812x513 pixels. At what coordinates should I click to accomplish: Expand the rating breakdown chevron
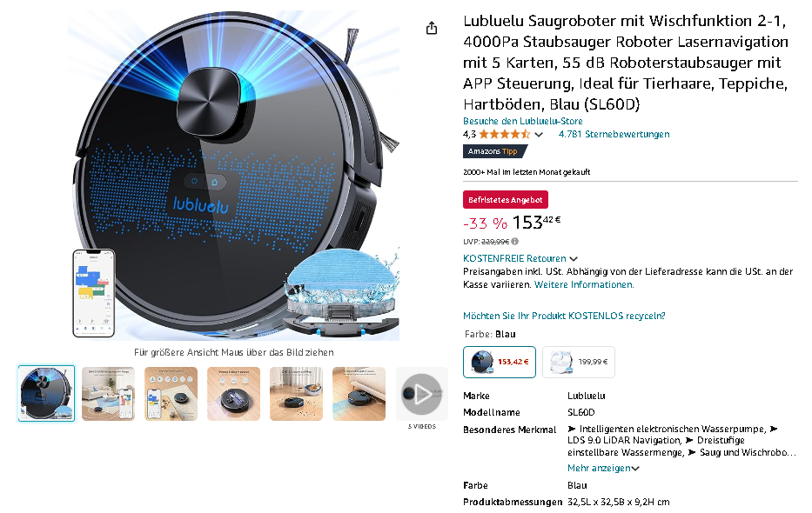(x=539, y=135)
